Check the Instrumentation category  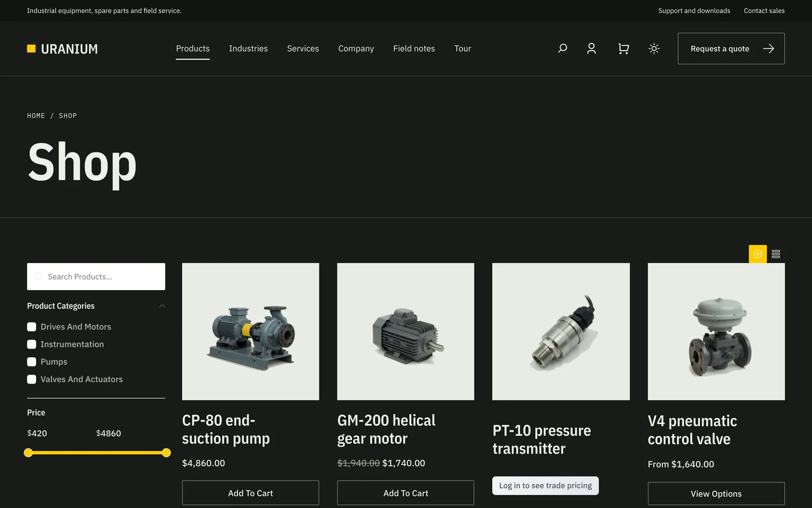[31, 344]
